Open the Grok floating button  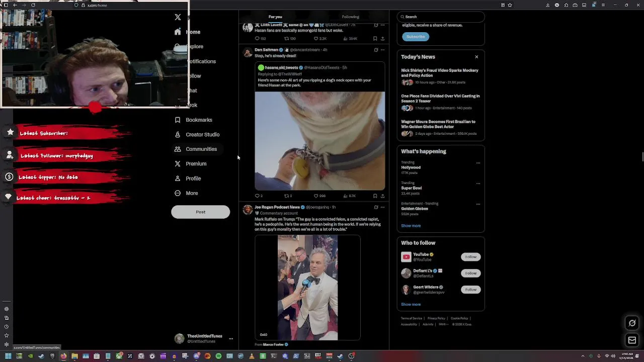pyautogui.click(x=632, y=323)
